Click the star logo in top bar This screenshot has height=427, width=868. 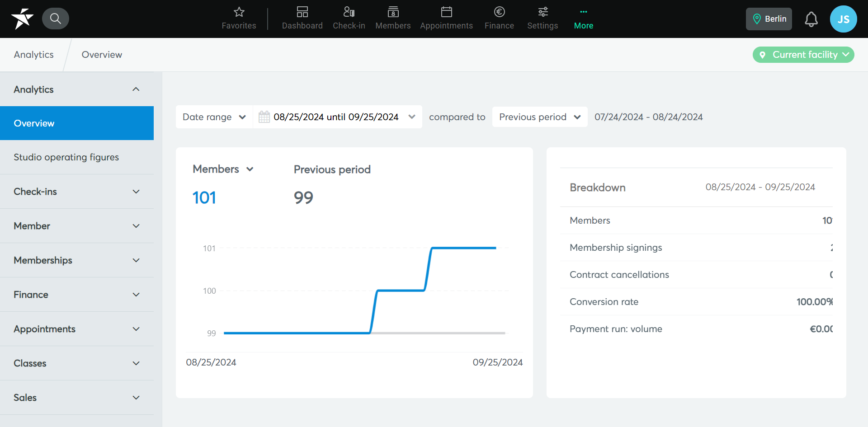pyautogui.click(x=22, y=19)
